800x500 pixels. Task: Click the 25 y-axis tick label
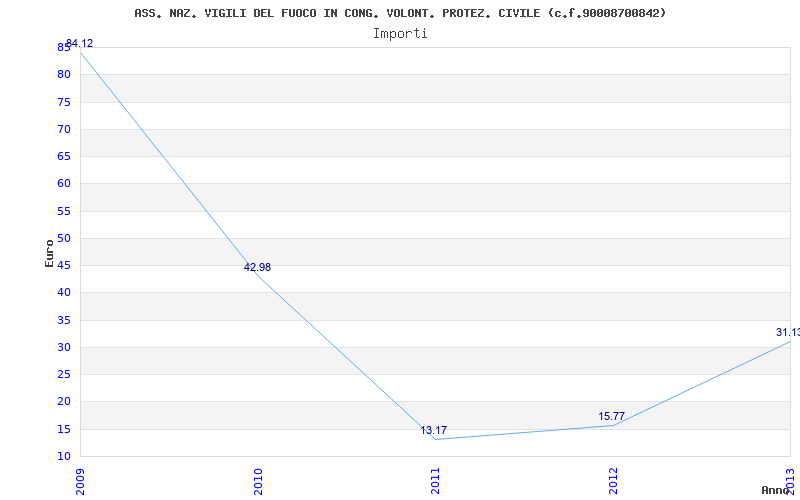[x=63, y=375]
